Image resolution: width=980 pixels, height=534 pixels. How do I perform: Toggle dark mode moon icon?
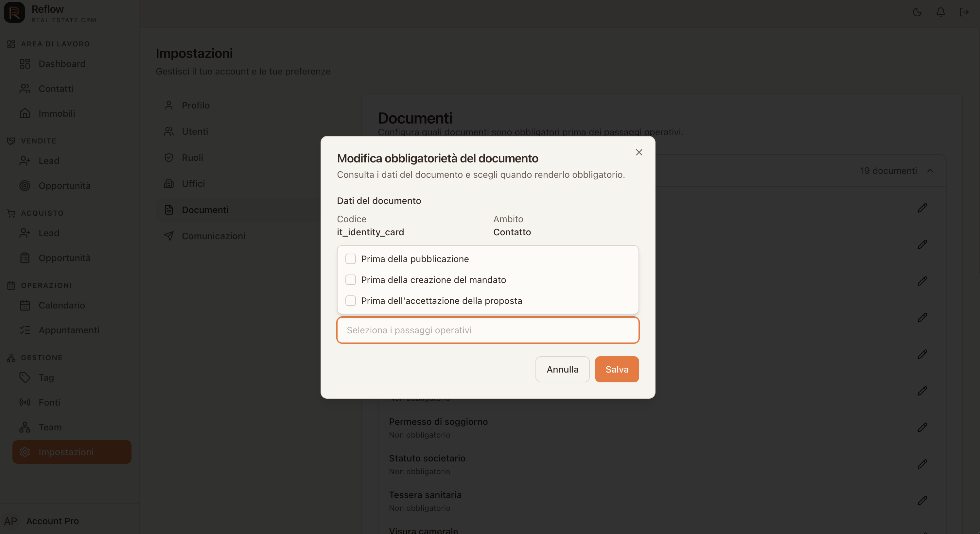pos(917,12)
